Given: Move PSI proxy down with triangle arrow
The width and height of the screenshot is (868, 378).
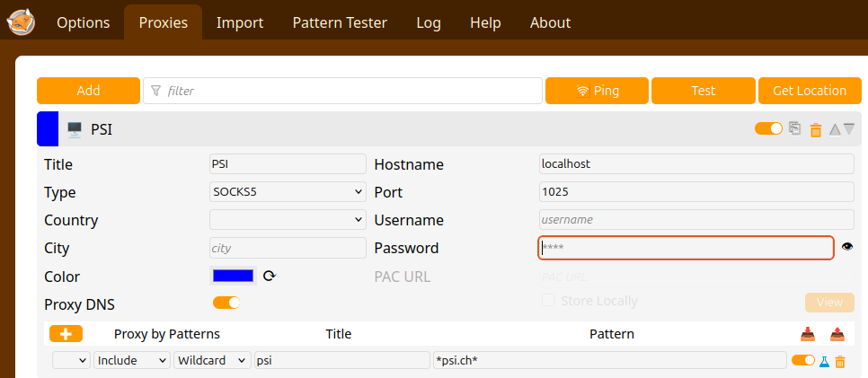Looking at the screenshot, I should tap(849, 129).
